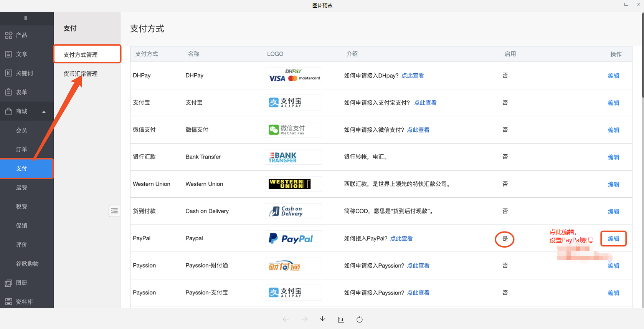Open 点此查看 link for 微信支付

pos(418,130)
